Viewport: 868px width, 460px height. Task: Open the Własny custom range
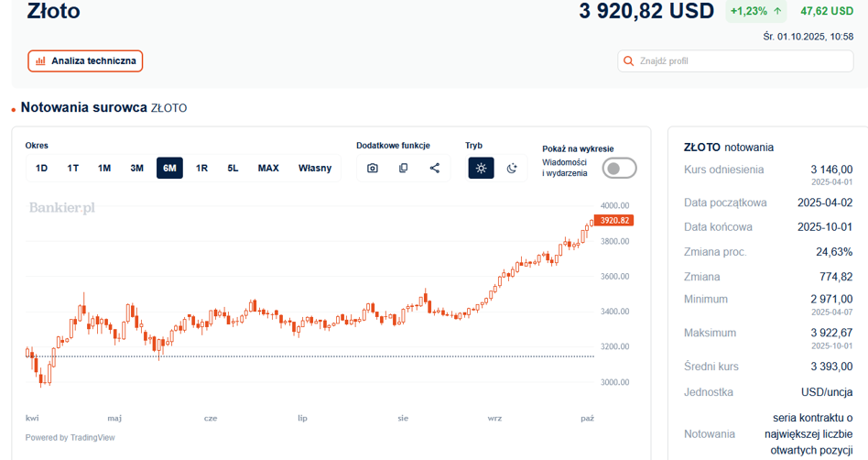tap(315, 168)
